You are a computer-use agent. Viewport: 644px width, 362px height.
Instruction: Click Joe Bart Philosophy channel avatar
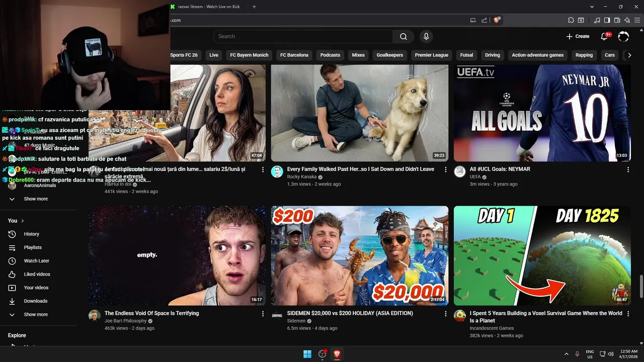coord(95,316)
